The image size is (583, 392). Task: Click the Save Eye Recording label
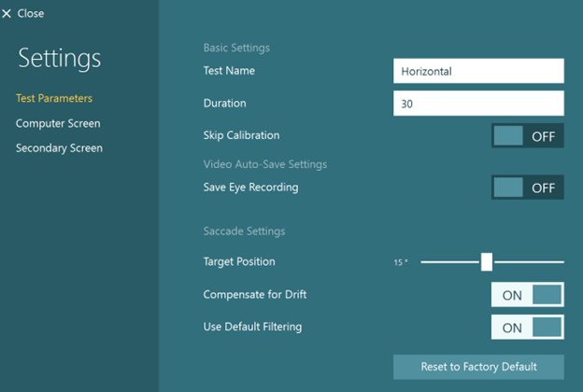[x=250, y=188]
